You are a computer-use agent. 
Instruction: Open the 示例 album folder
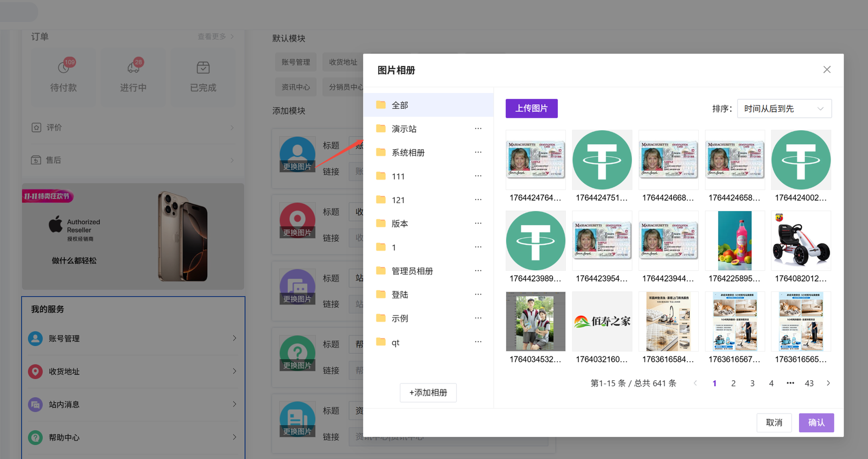coord(400,318)
